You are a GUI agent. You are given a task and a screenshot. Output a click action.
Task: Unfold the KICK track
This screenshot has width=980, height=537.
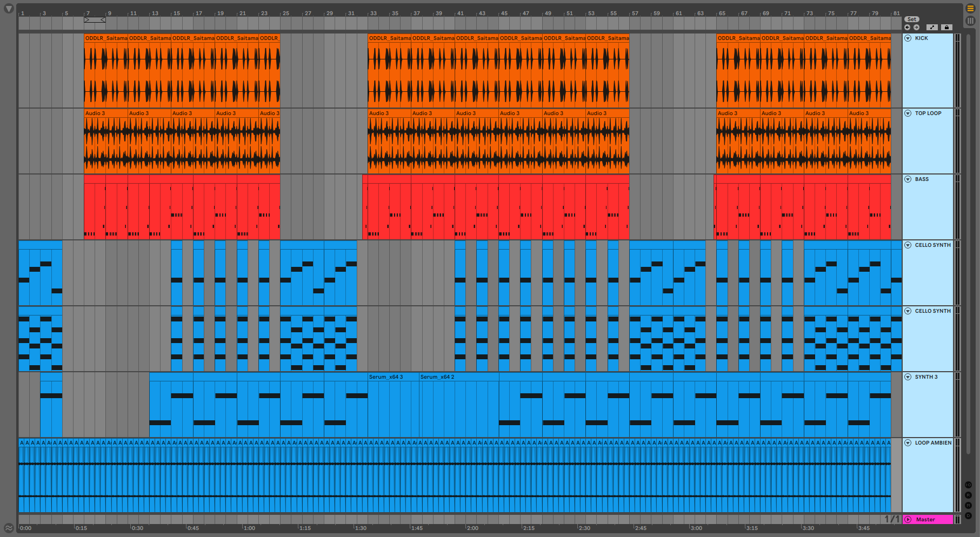[x=908, y=38]
